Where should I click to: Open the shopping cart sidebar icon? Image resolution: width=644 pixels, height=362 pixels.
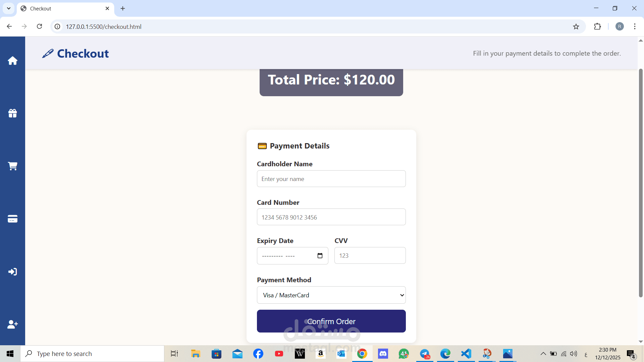click(12, 166)
